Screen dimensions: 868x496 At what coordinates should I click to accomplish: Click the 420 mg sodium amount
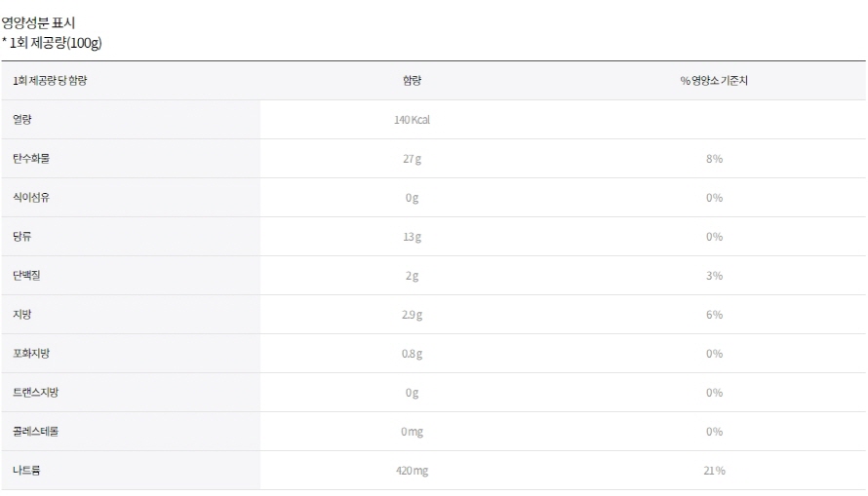412,471
